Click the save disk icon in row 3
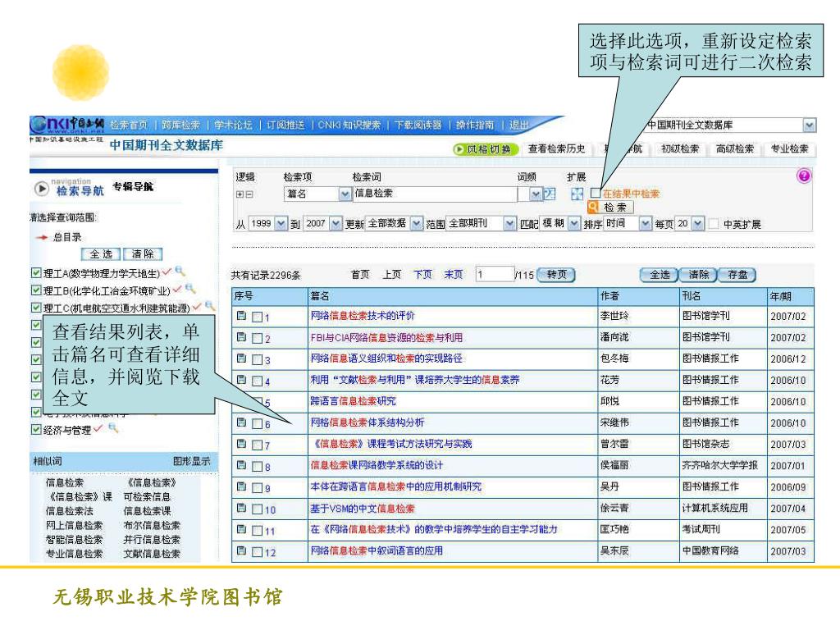Viewport: 840px width, 630px height. (242, 358)
